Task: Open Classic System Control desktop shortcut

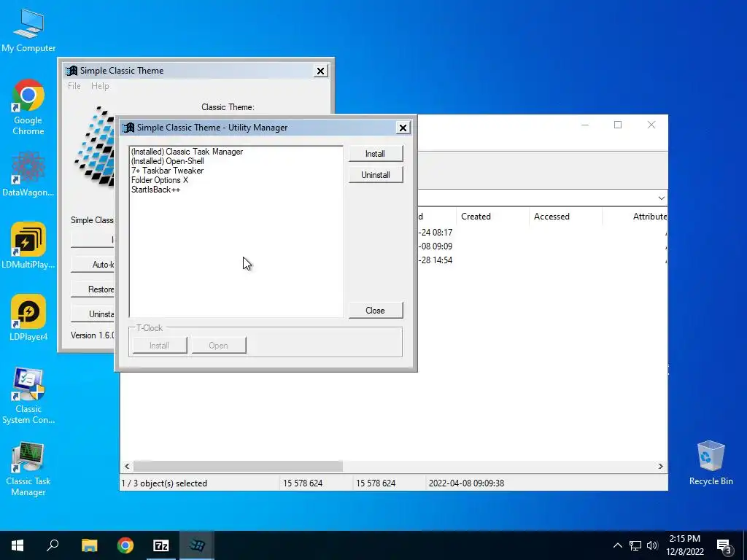Action: pyautogui.click(x=28, y=395)
